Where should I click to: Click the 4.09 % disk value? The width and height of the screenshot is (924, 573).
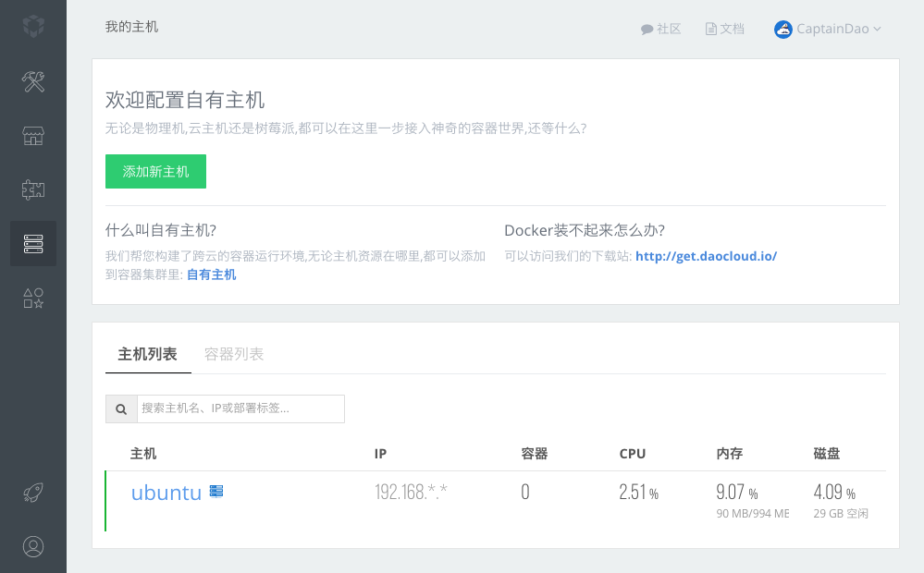(834, 492)
